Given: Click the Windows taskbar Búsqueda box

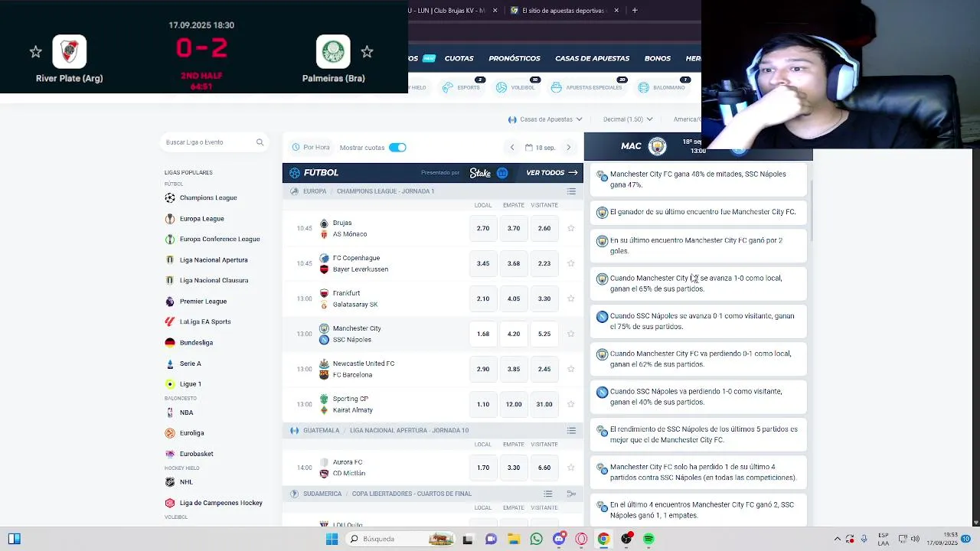Looking at the screenshot, I should click(x=400, y=539).
